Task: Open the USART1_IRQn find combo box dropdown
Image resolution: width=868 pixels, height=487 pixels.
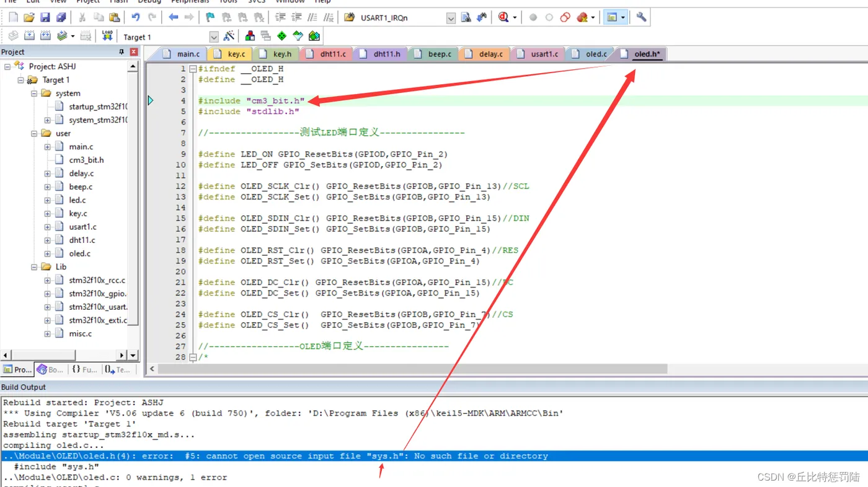Action: 451,18
